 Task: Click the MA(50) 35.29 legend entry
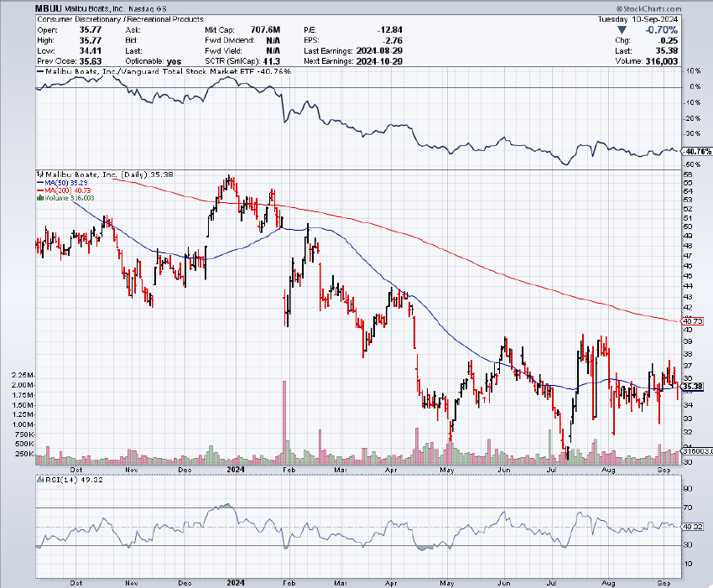(62, 182)
